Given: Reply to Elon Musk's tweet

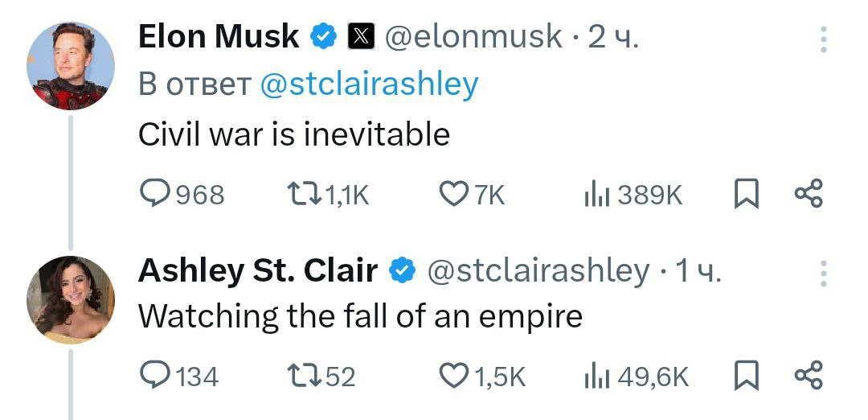Looking at the screenshot, I should 154,194.
